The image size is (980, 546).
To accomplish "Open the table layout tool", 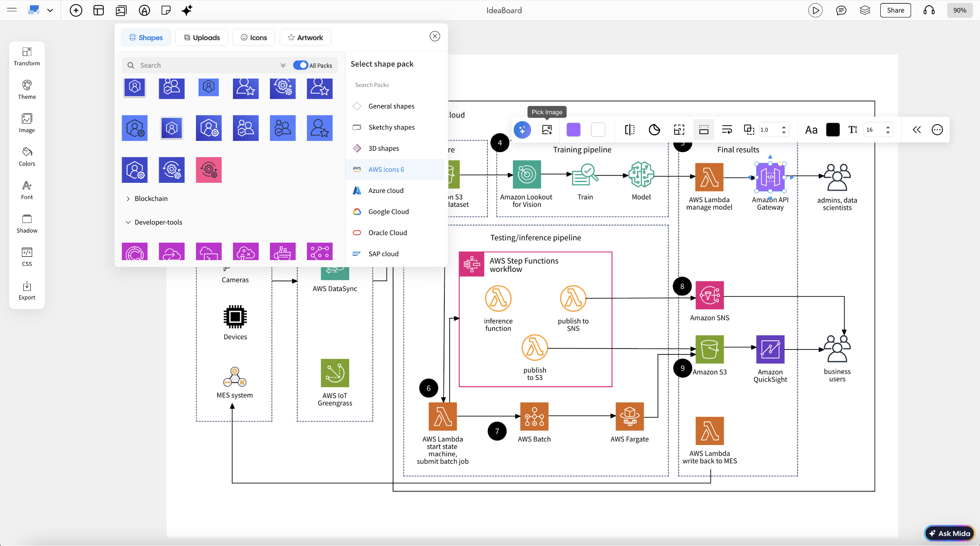I will tap(98, 10).
